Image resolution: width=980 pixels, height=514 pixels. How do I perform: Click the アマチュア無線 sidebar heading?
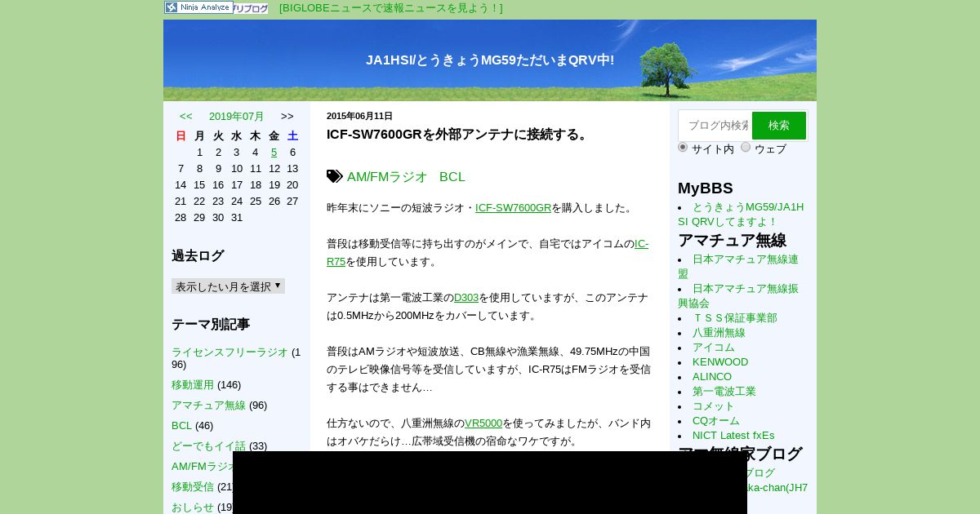click(732, 240)
